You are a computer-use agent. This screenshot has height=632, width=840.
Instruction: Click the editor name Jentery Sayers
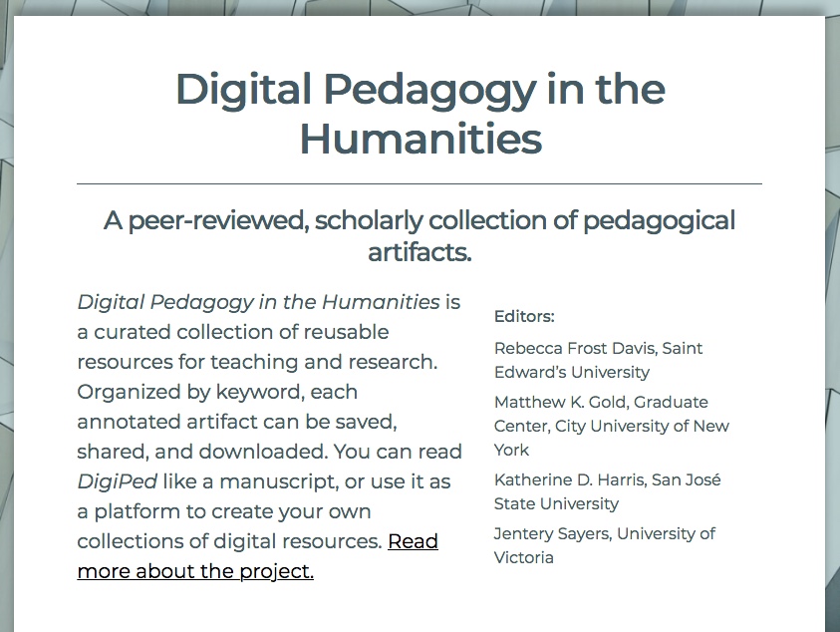552,533
